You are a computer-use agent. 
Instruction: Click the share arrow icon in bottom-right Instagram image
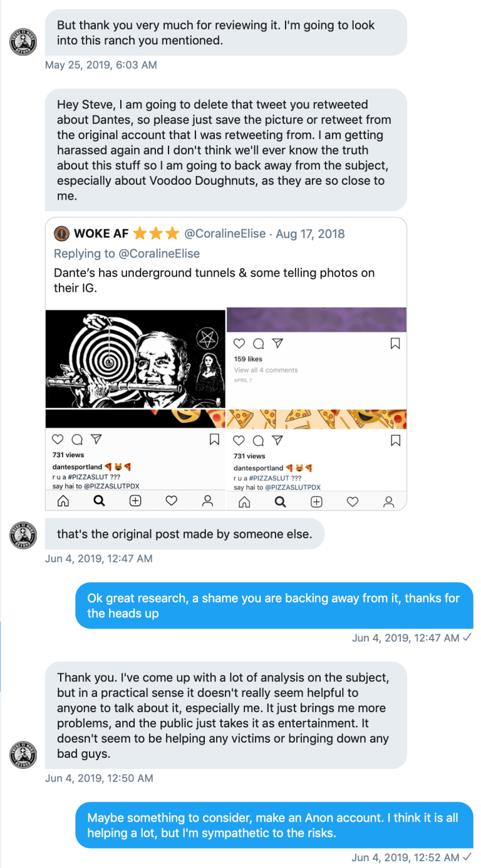click(x=277, y=440)
